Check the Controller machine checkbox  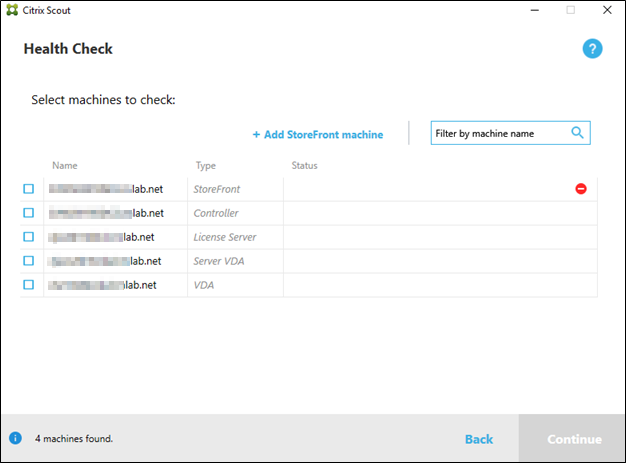pos(28,213)
